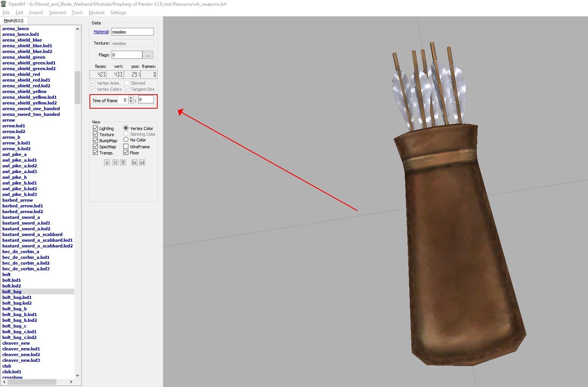Select mesh 'arena_shield_yellow.lod1'
This screenshot has width=588, height=387.
point(29,97)
